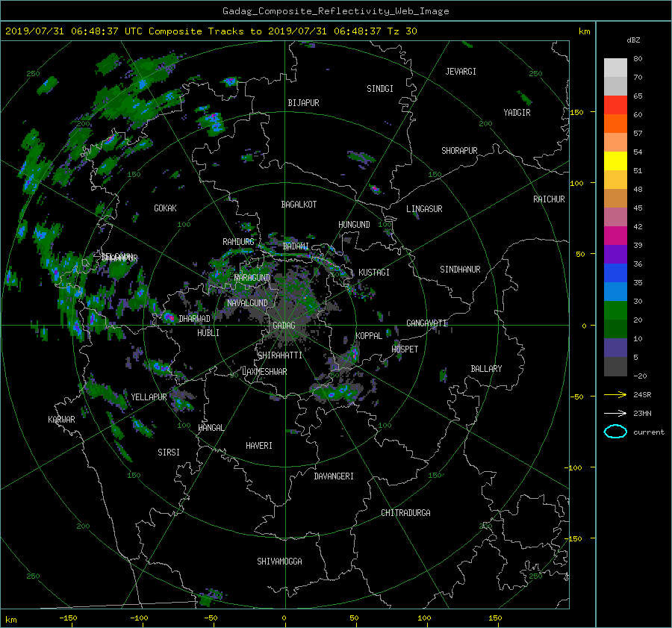The width and height of the screenshot is (672, 628).
Task: Select the JEVARGI town label
Action: pos(461,72)
